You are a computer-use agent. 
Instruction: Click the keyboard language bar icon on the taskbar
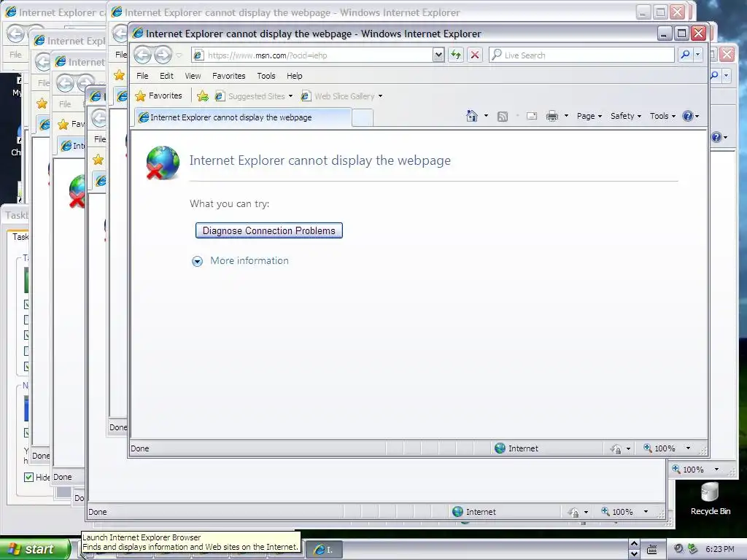(x=652, y=550)
